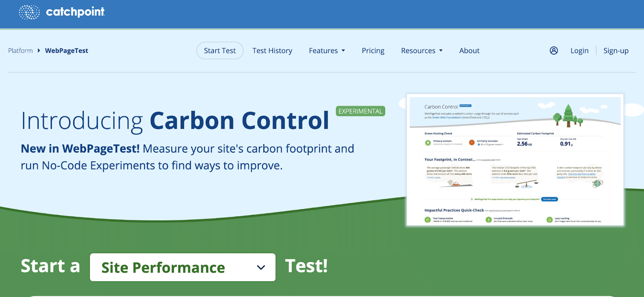Click the WebPageTest breadcrumb
The width and height of the screenshot is (644, 297).
coord(66,51)
